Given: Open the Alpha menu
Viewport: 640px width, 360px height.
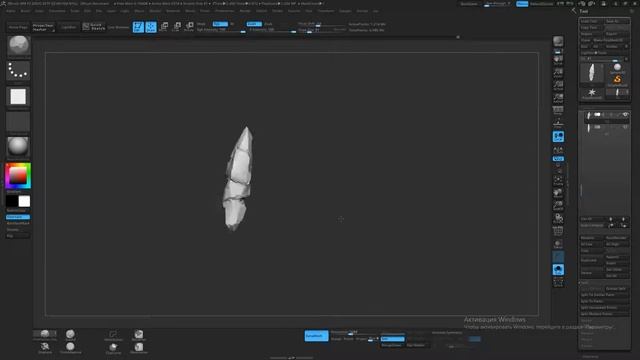Looking at the screenshot, I should coord(10,11).
